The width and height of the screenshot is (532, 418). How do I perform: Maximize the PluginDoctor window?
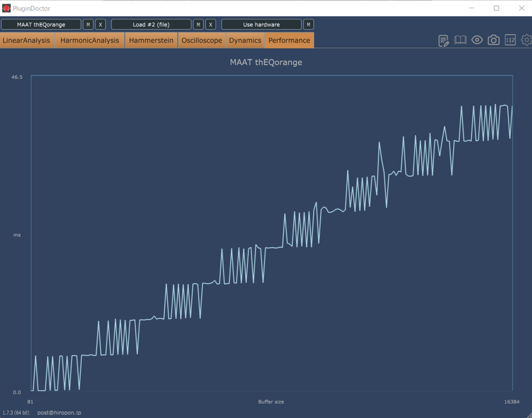[496, 8]
